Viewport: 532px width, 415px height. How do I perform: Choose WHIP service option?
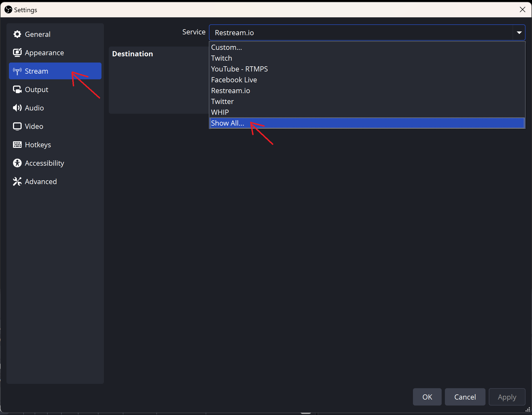coord(367,112)
